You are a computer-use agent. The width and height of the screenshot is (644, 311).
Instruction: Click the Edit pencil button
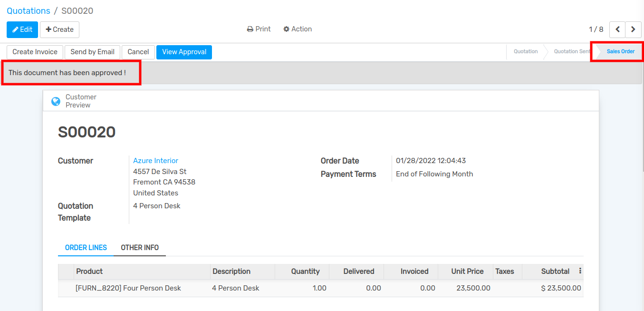(x=22, y=29)
